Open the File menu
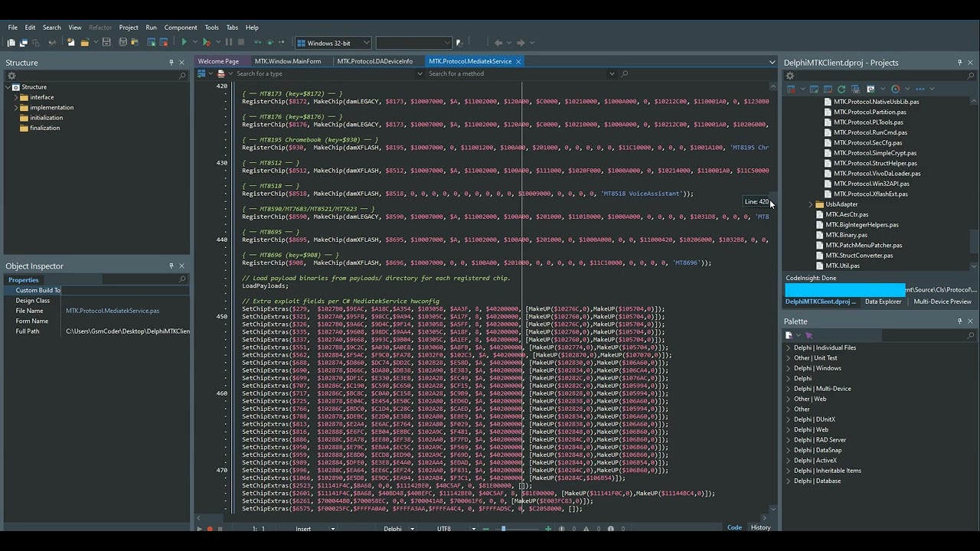The image size is (980, 551). click(x=13, y=28)
